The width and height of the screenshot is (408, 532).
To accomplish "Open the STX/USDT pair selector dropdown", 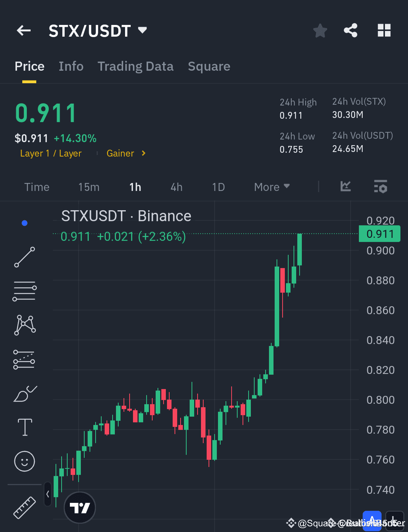I will pyautogui.click(x=97, y=31).
